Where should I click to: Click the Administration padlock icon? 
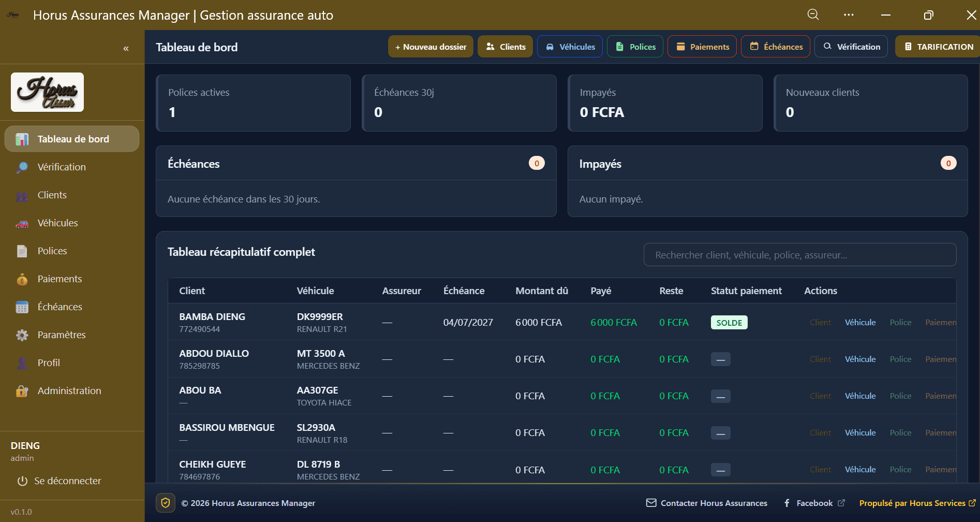pyautogui.click(x=22, y=391)
